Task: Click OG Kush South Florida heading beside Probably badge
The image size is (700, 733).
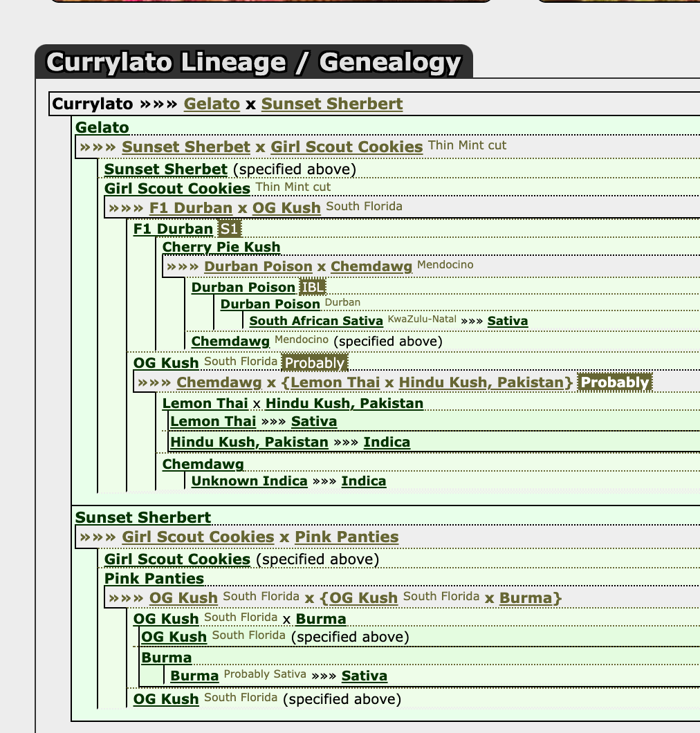Action: click(166, 363)
